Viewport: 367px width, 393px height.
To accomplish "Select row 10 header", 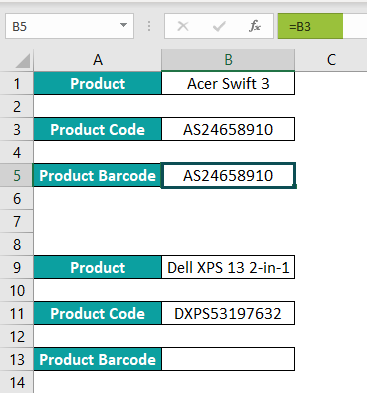I will point(17,290).
